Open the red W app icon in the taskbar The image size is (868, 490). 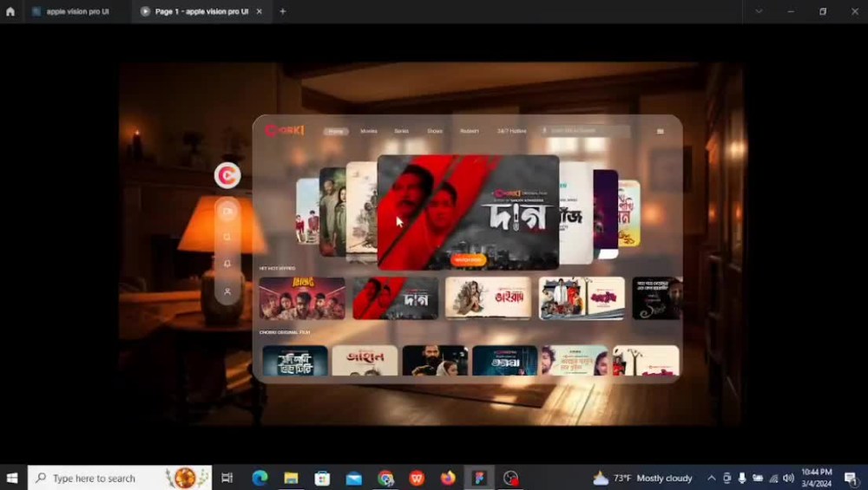(x=417, y=478)
